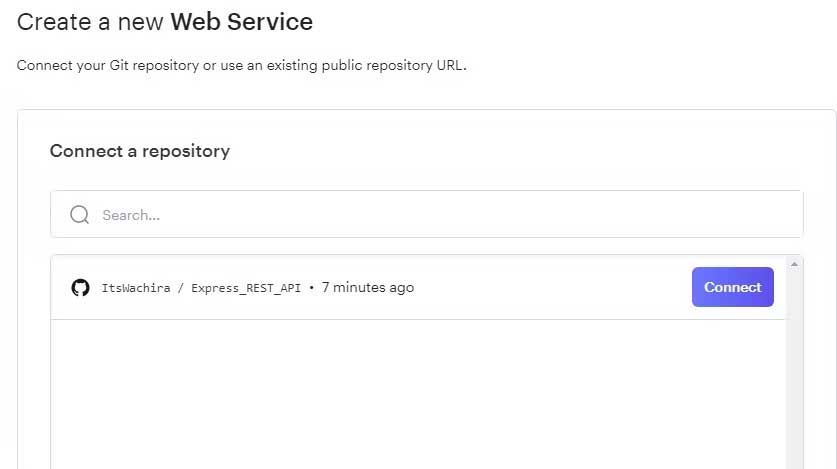Screen dimensions: 837x469
Task: Click the public repository URL text
Action: [x=399, y=66]
